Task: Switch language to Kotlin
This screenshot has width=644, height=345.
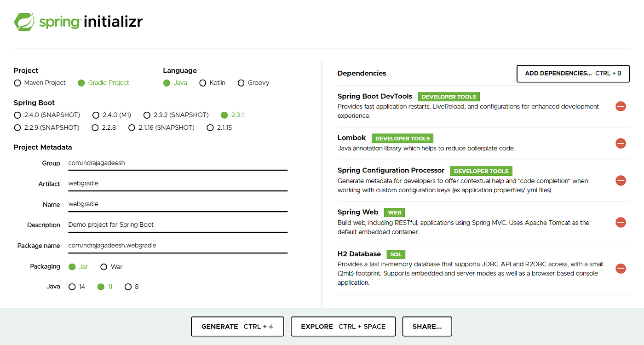Action: pos(203,83)
